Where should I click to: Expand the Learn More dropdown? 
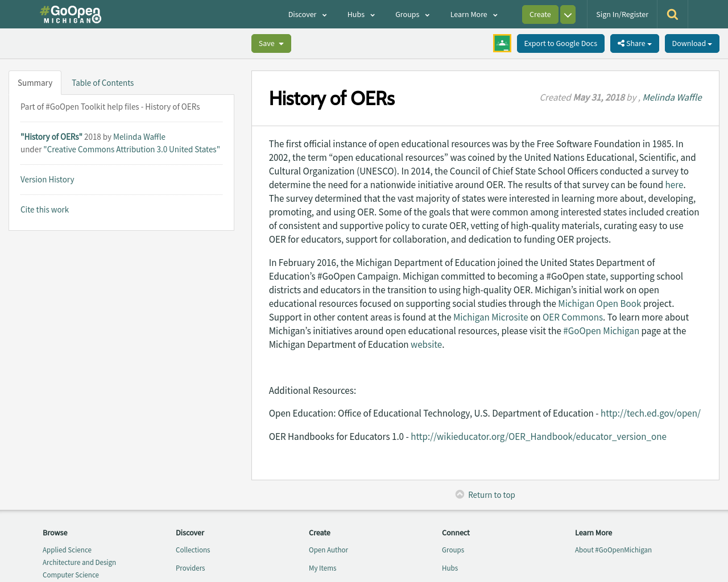pyautogui.click(x=473, y=14)
